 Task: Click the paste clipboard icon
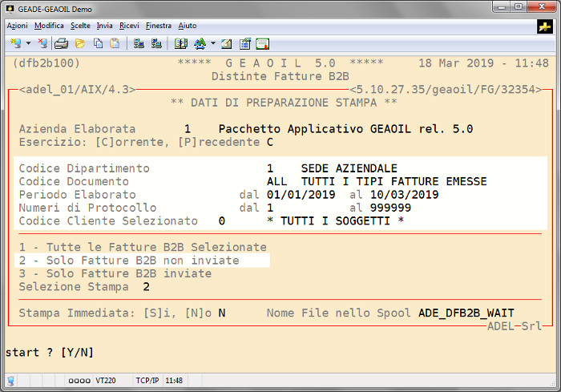point(115,43)
